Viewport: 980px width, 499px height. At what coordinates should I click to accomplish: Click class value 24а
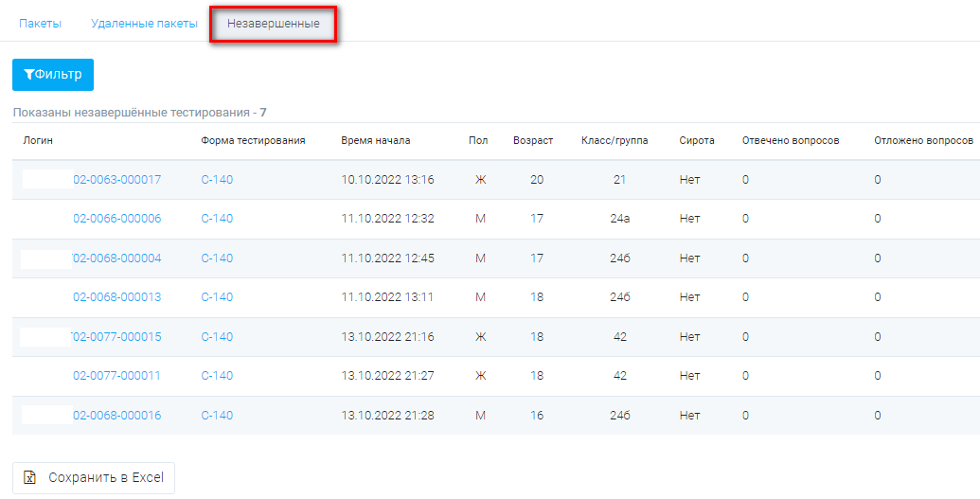620,219
